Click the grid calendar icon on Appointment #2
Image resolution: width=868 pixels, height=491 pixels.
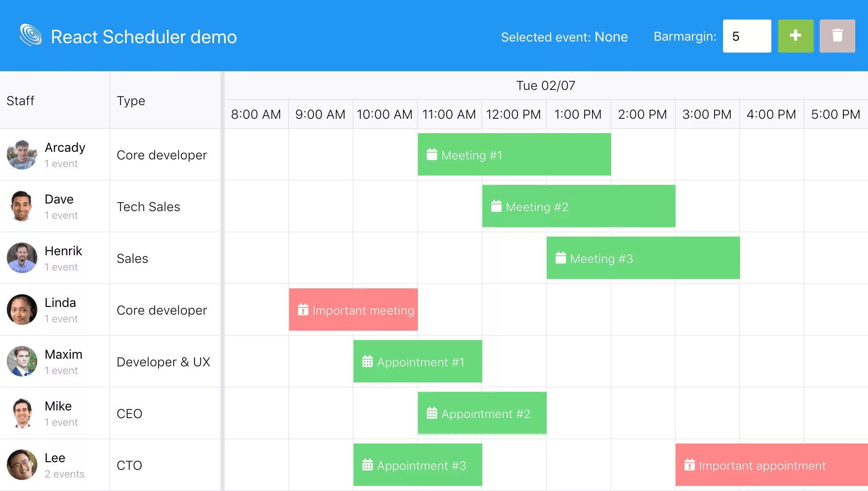(431, 413)
